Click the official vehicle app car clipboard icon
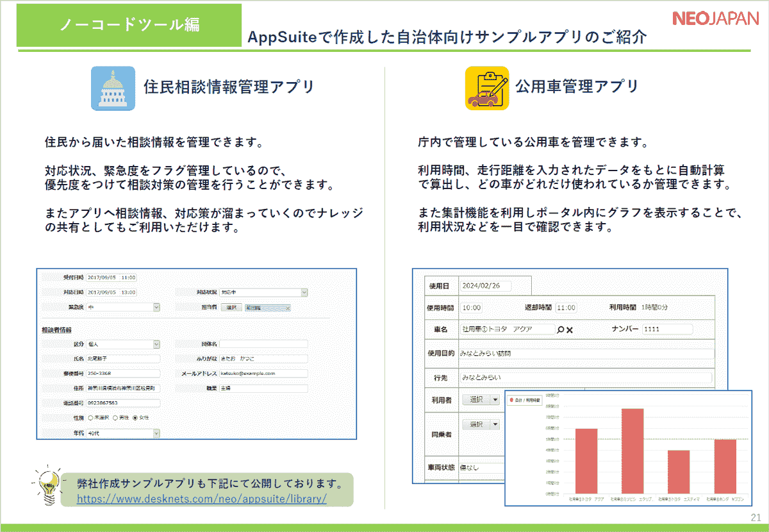769x532 pixels. coord(487,88)
